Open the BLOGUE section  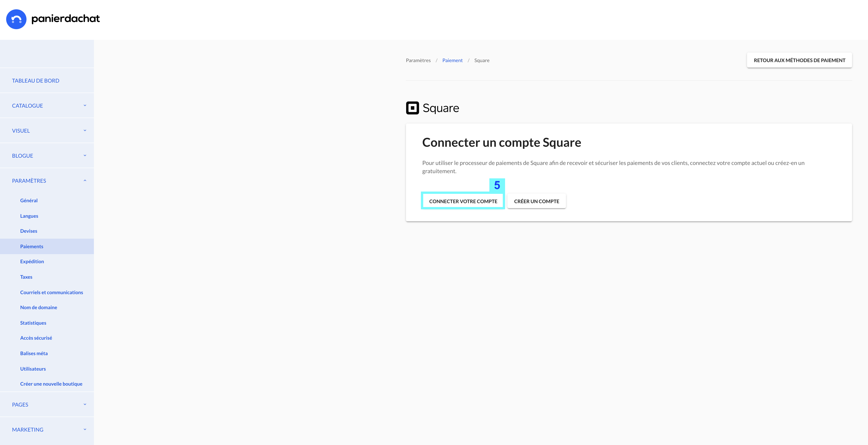(x=23, y=156)
